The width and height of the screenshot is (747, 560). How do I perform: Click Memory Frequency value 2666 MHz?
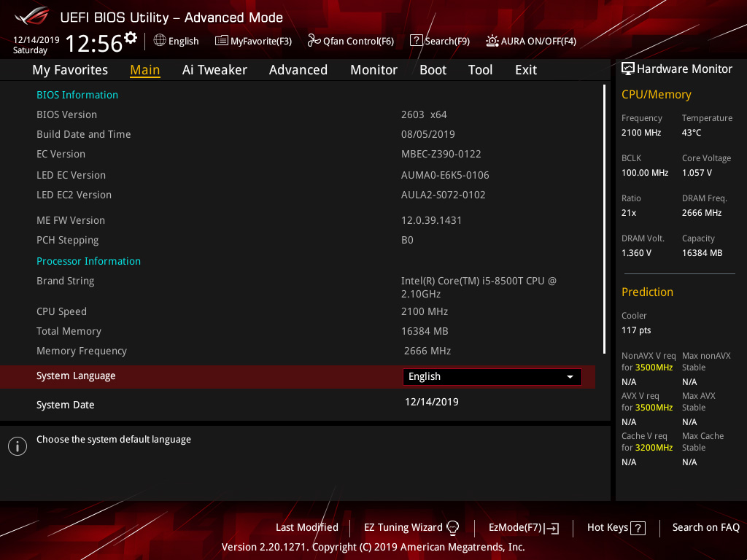coord(427,351)
